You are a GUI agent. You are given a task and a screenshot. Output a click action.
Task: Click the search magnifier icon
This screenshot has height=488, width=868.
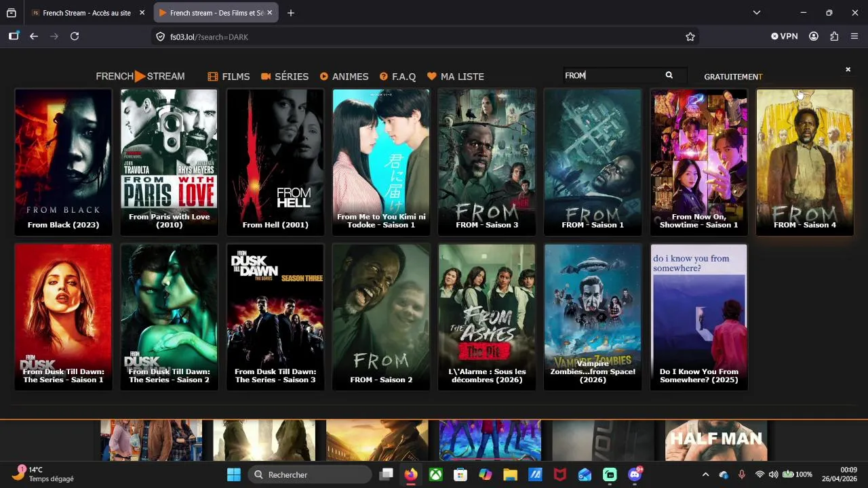(x=669, y=75)
